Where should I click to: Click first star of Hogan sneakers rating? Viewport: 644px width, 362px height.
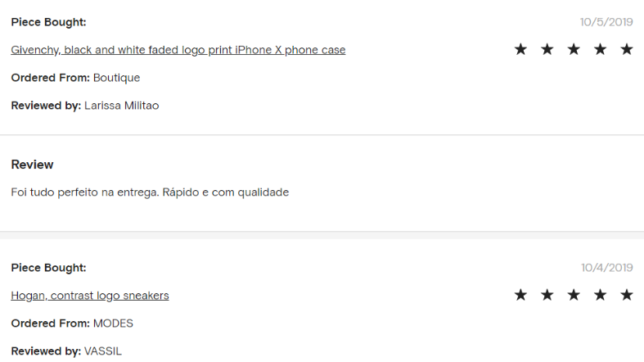(x=520, y=295)
